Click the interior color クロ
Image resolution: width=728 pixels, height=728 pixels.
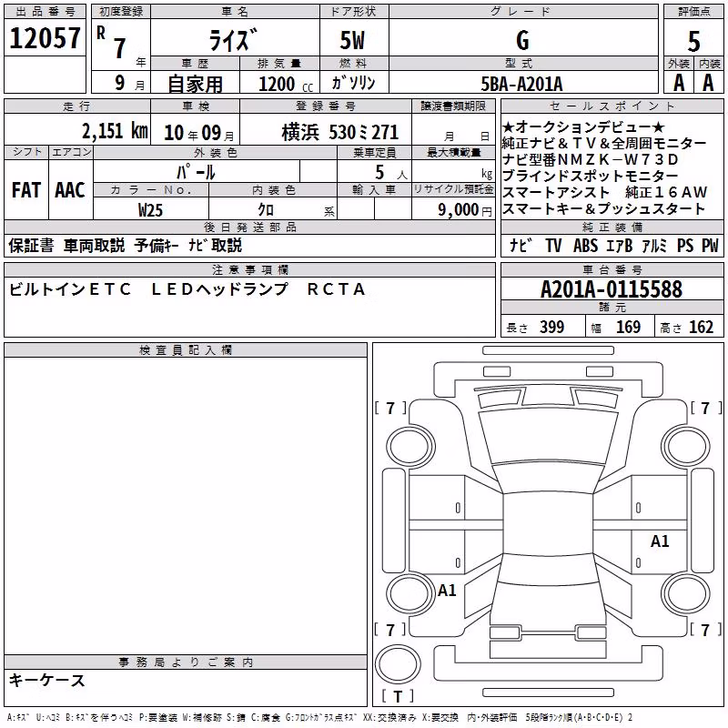pos(266,210)
